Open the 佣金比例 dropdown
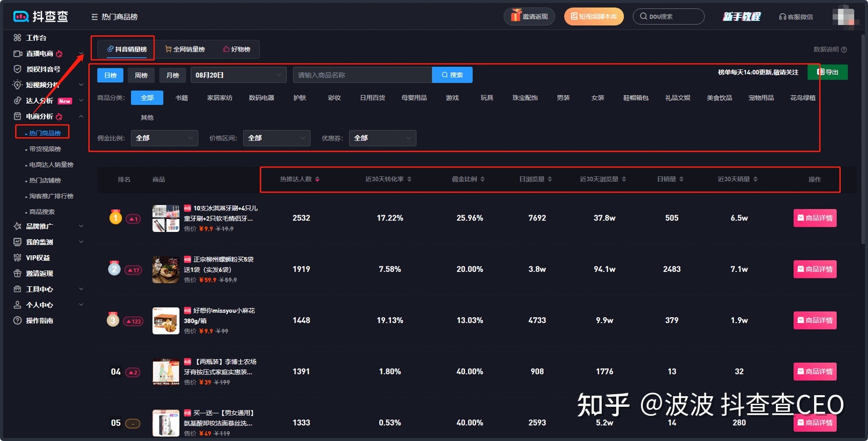The height and width of the screenshot is (441, 868). click(x=165, y=138)
